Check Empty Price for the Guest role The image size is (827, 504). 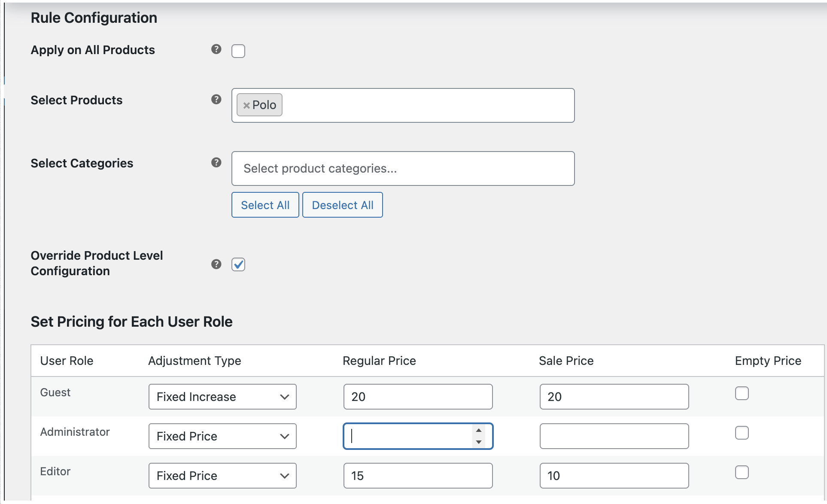(742, 393)
